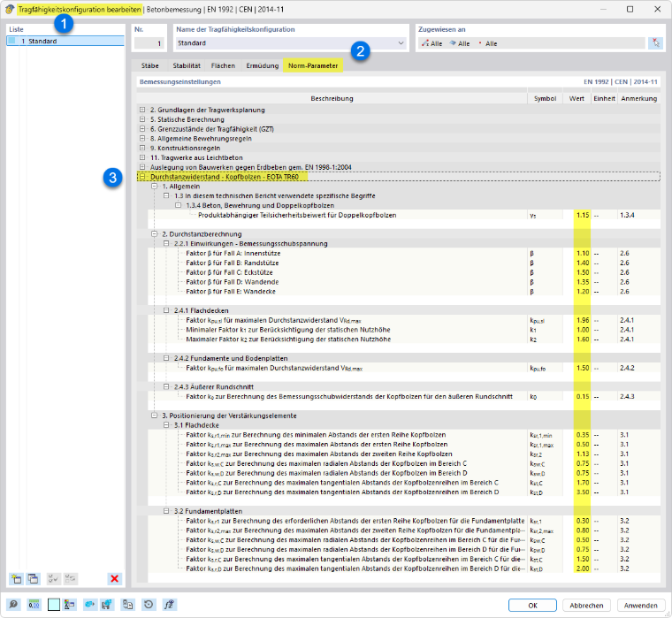Switch to the Stäbe tab

click(x=150, y=65)
